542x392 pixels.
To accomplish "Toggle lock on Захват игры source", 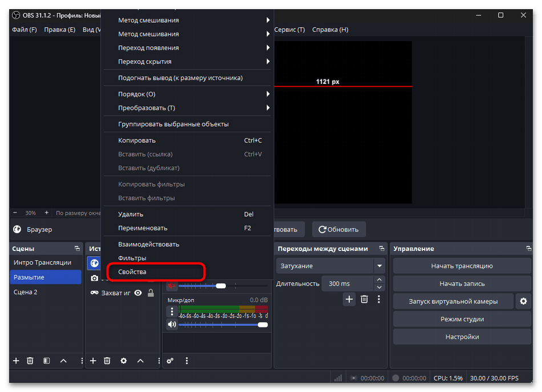I will pos(151,293).
